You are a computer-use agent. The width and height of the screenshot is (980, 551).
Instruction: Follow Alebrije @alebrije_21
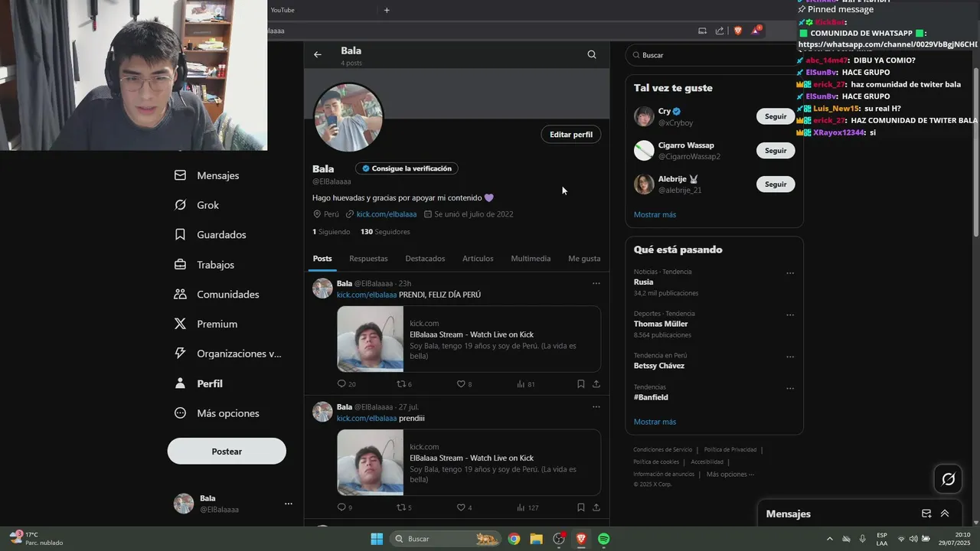pyautogui.click(x=776, y=184)
